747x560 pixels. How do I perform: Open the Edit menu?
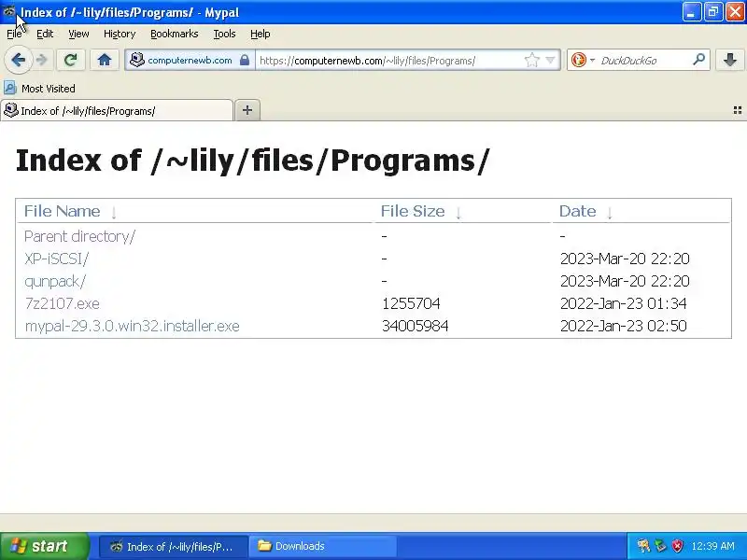pos(45,34)
